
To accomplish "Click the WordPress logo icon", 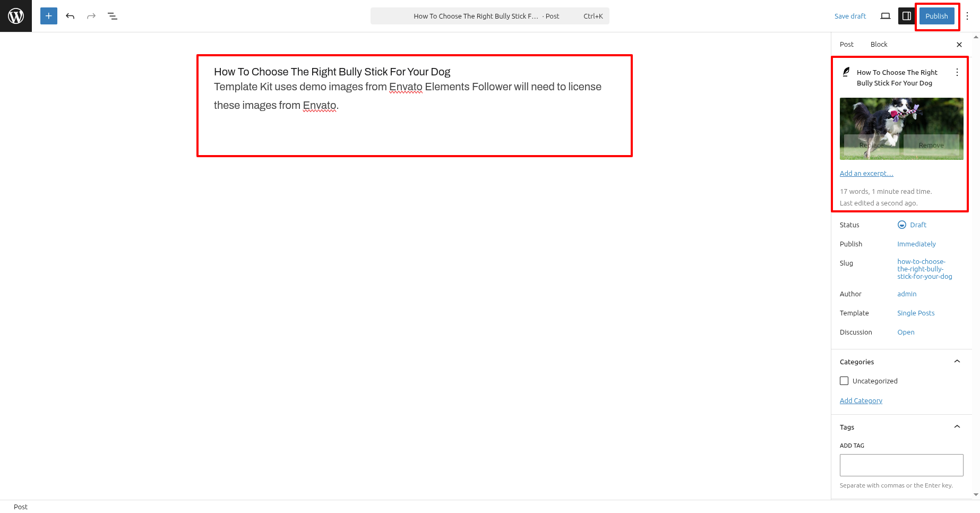I will pyautogui.click(x=16, y=16).
